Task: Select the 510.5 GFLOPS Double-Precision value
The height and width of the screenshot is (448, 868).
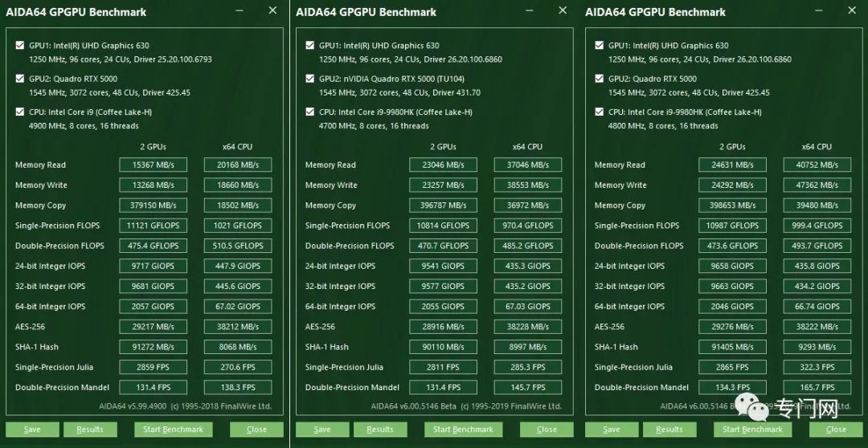Action: click(238, 246)
